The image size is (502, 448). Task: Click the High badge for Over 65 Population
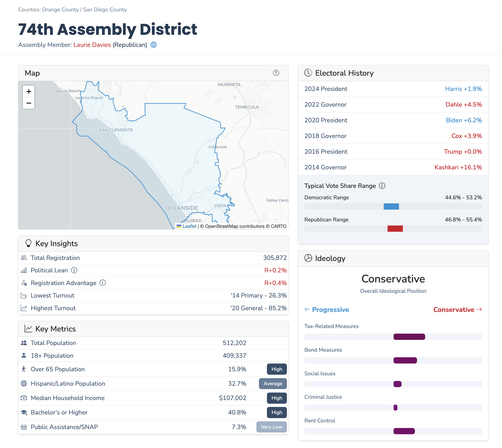[277, 369]
